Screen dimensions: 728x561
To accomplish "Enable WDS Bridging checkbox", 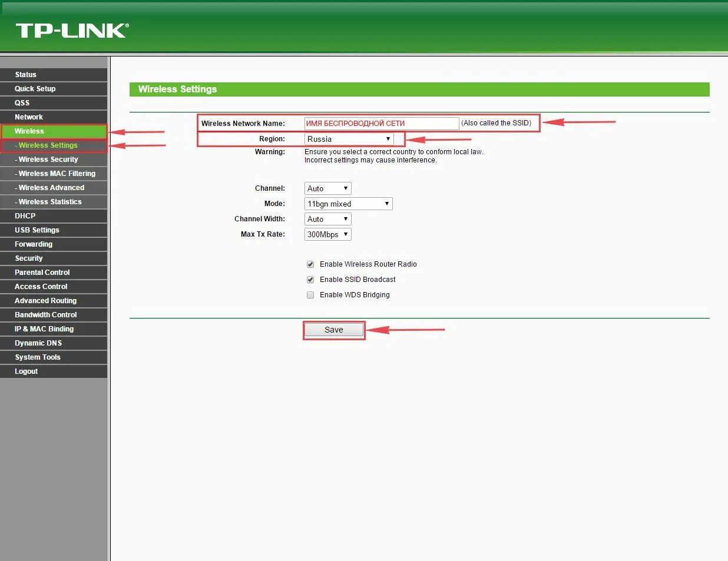I will (x=310, y=295).
